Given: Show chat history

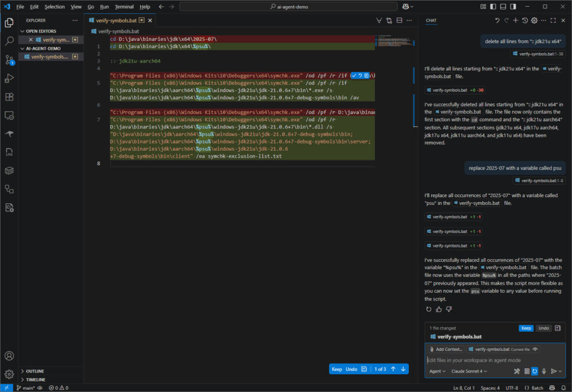Looking at the screenshot, I should point(525,21).
